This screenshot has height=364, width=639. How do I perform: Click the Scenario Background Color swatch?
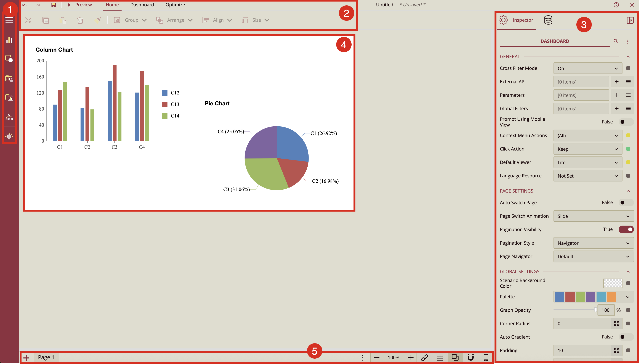(x=612, y=283)
